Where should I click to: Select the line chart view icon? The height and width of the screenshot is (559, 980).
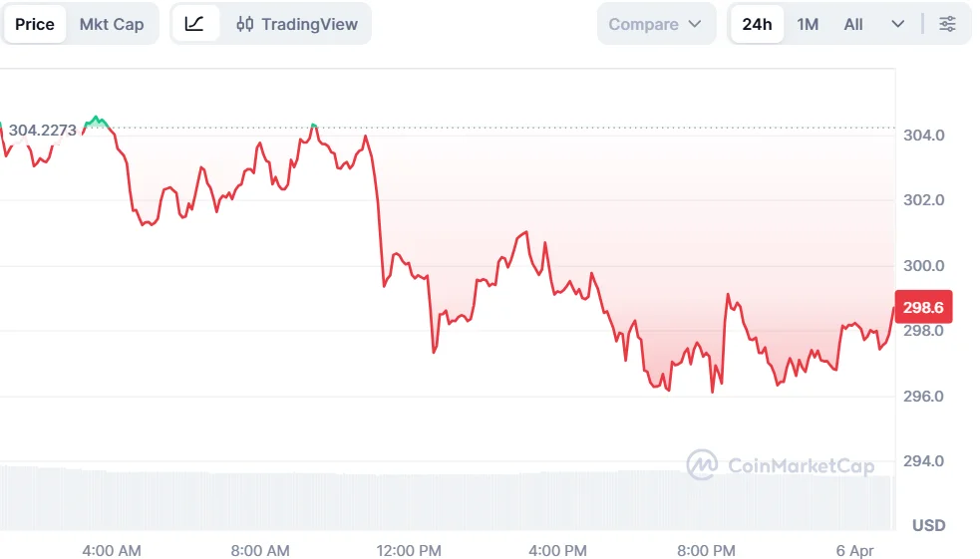194,24
